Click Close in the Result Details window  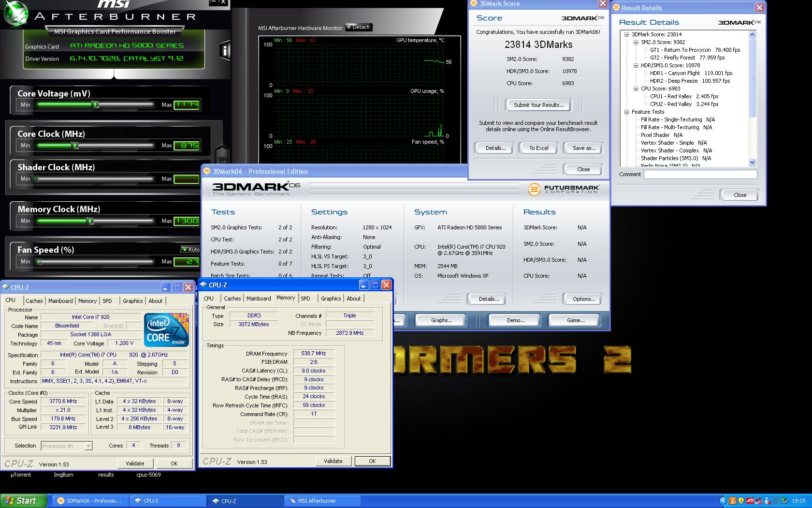tap(739, 195)
